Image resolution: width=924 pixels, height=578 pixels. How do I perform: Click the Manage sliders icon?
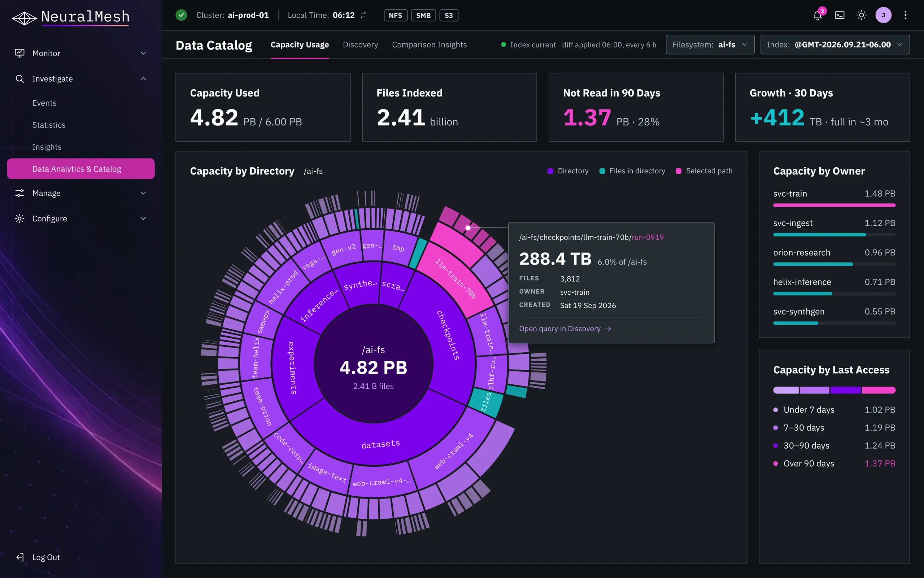click(19, 193)
